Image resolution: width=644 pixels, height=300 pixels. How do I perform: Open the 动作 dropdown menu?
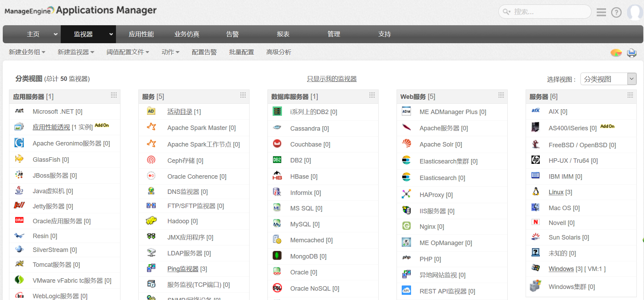(170, 52)
